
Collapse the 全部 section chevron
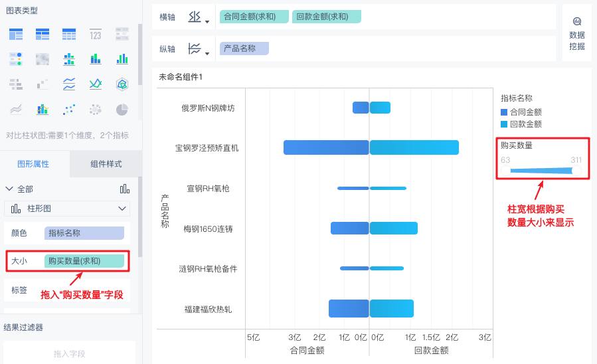point(9,189)
